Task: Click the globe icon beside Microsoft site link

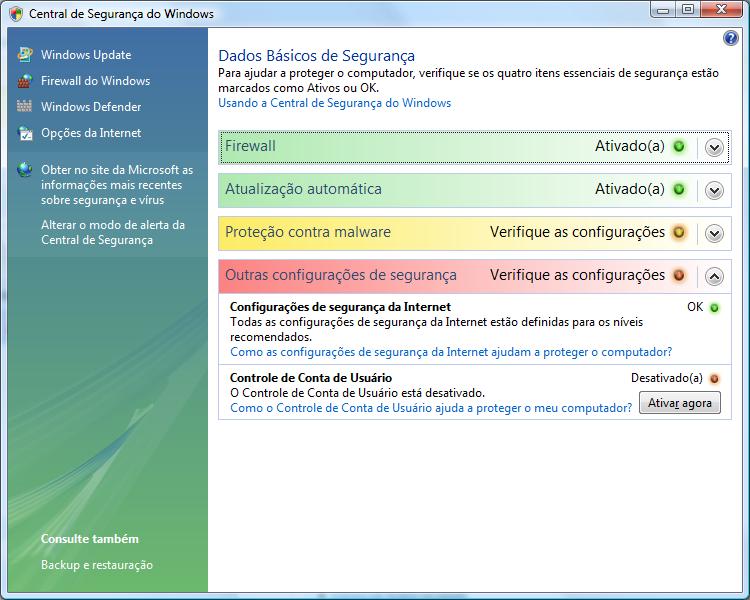Action: (25, 170)
